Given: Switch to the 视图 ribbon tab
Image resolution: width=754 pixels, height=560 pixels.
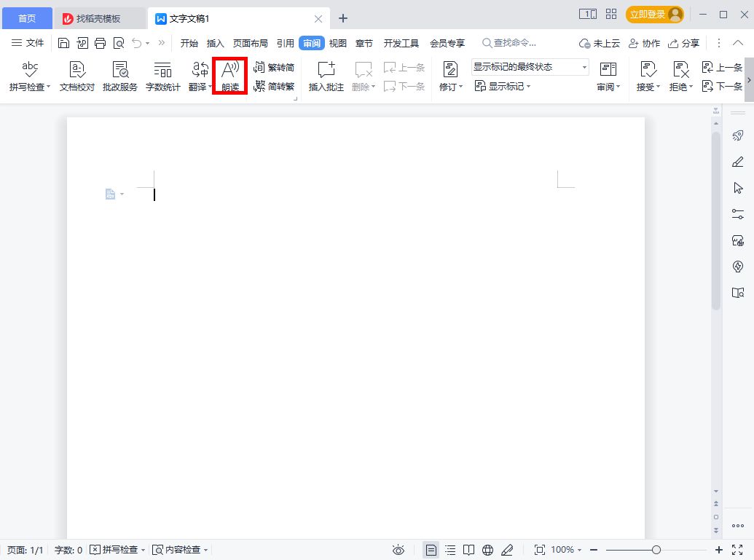Looking at the screenshot, I should tap(337, 43).
